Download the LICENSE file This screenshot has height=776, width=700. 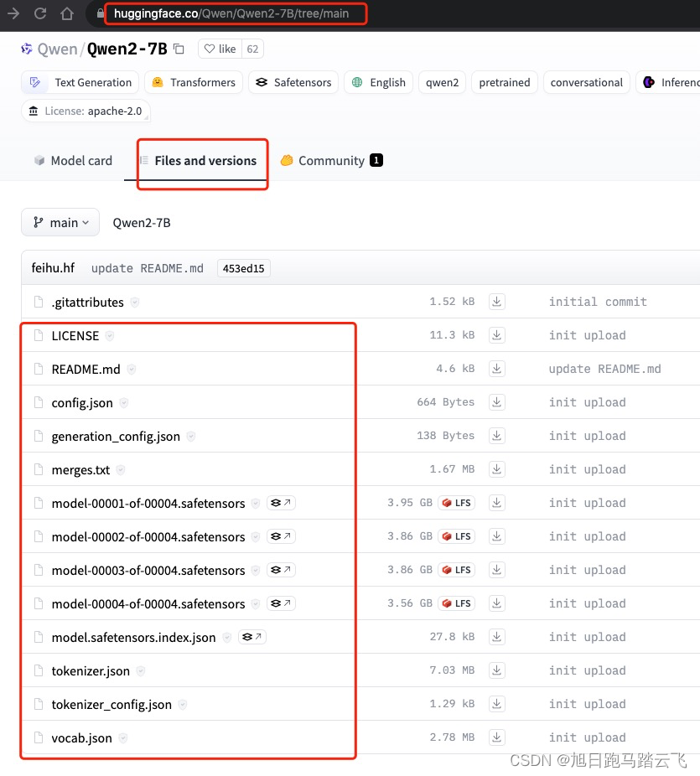(497, 335)
